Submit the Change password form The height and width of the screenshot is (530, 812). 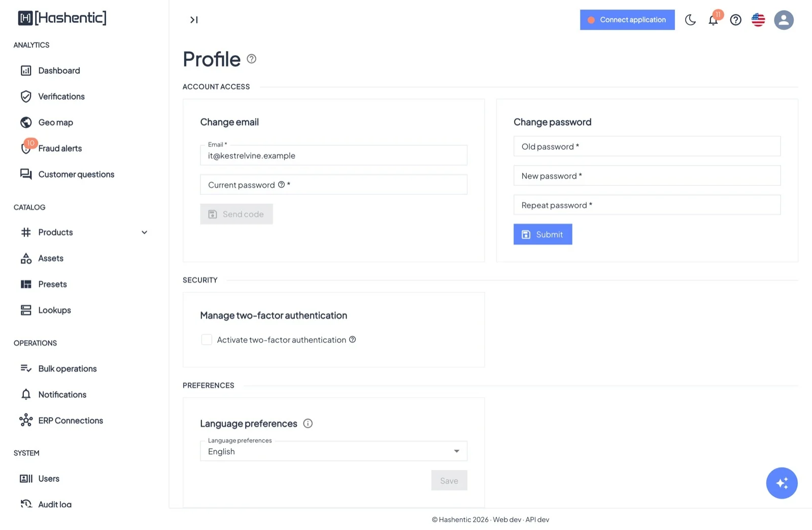pos(543,234)
